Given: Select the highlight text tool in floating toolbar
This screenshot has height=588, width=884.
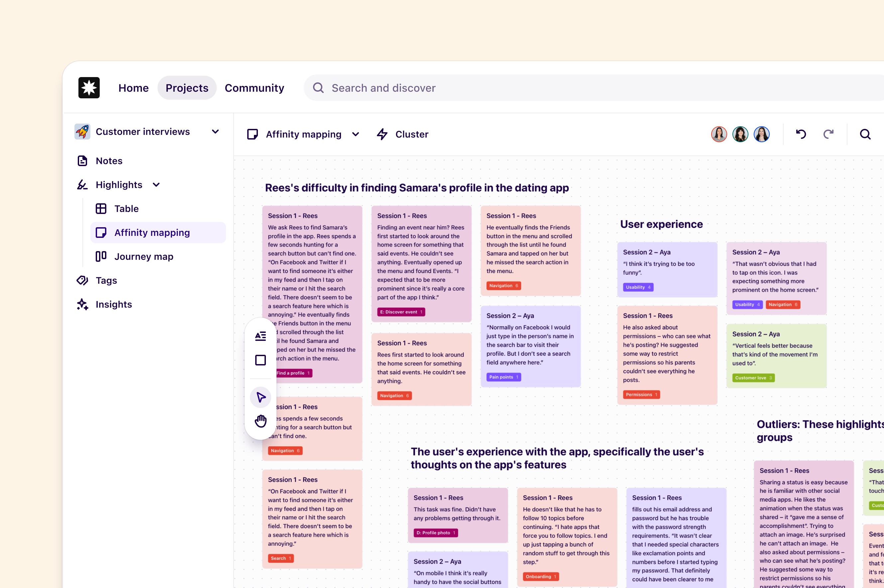Looking at the screenshot, I should pyautogui.click(x=260, y=337).
